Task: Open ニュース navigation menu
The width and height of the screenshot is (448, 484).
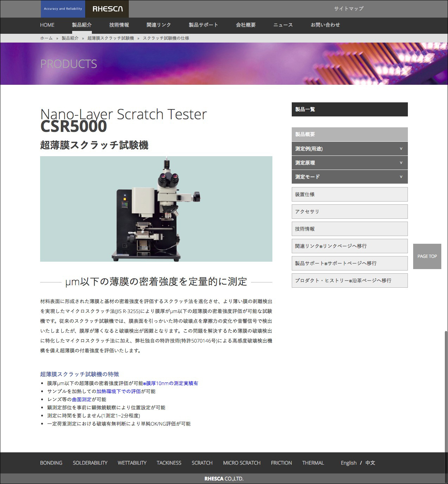Action: 283,25
